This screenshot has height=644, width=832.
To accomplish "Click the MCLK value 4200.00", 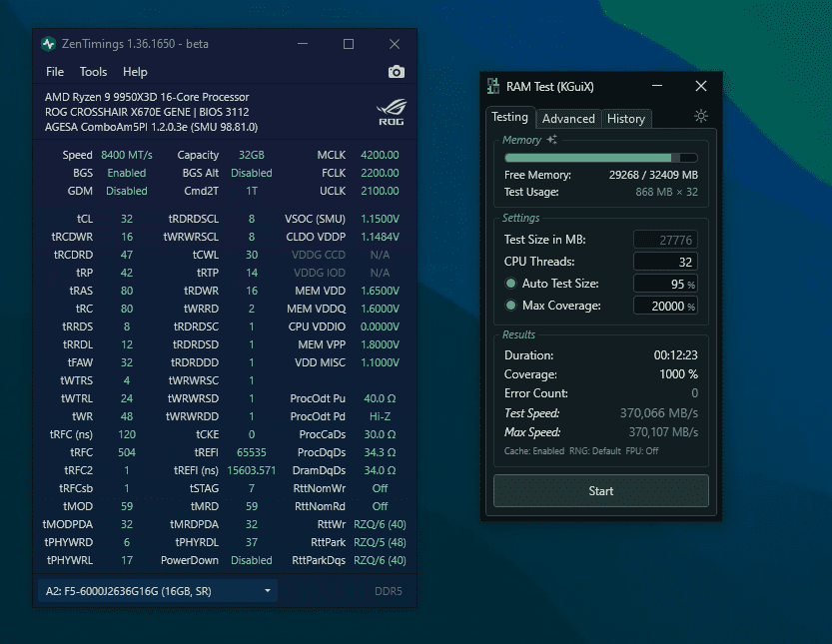I will 380,155.
